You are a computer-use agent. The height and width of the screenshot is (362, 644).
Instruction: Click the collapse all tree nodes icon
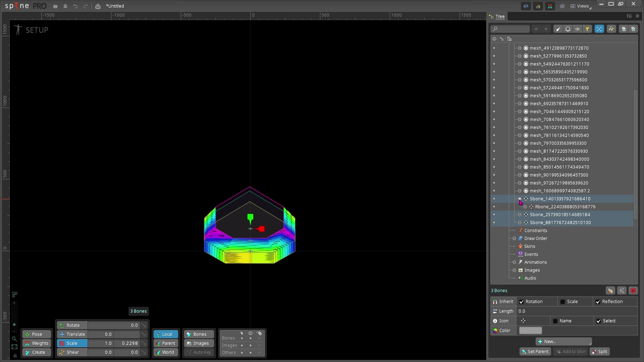point(623,29)
